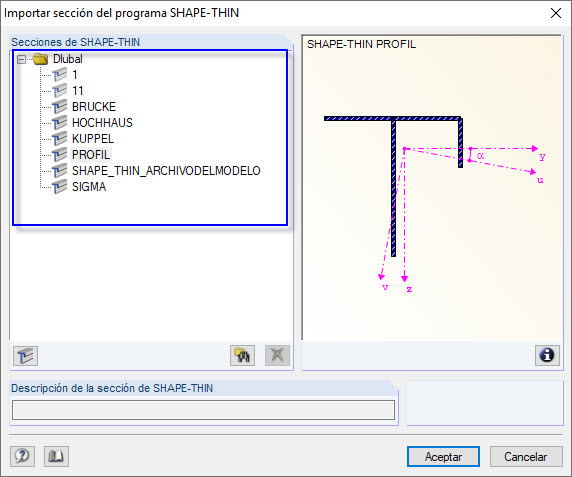The height and width of the screenshot is (477, 572).
Task: Confirm import with Aceptar
Action: tap(443, 457)
